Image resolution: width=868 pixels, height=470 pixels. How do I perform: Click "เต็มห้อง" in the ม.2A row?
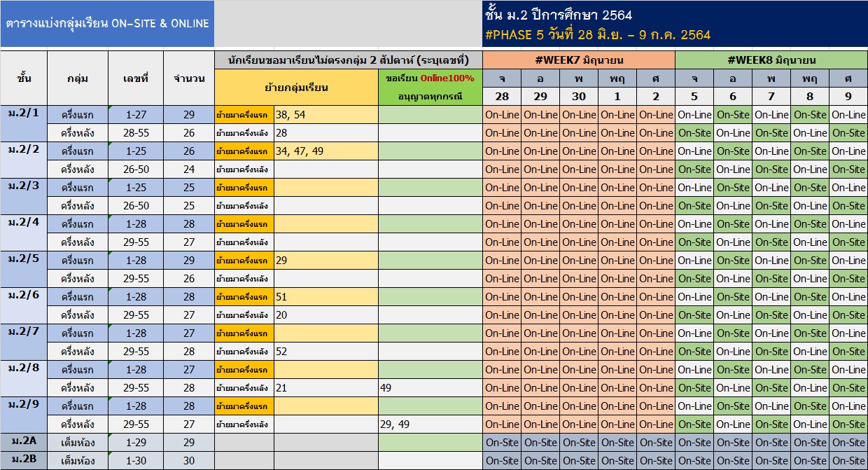point(78,442)
